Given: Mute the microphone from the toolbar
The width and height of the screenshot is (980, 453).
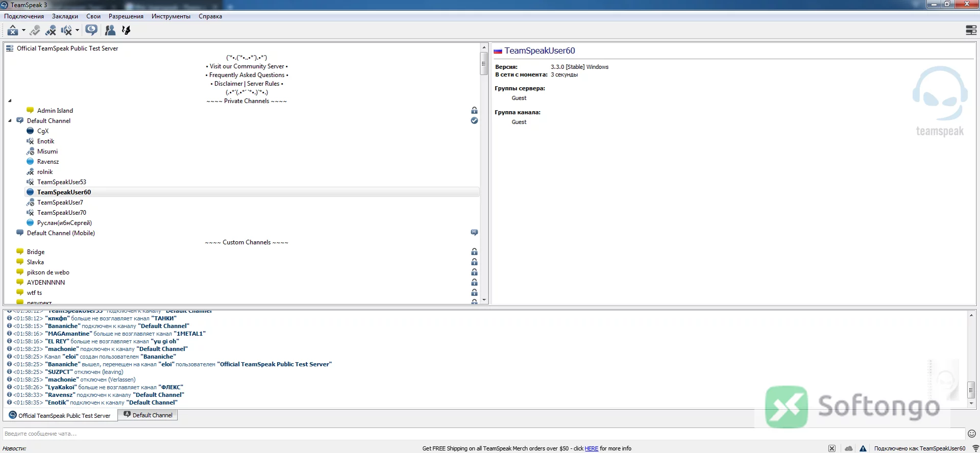Looking at the screenshot, I should 51,31.
